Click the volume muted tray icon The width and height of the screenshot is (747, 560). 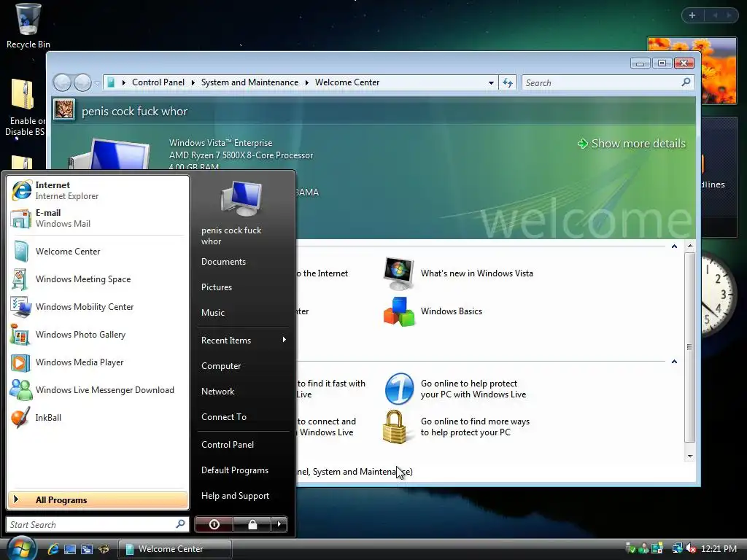(692, 548)
